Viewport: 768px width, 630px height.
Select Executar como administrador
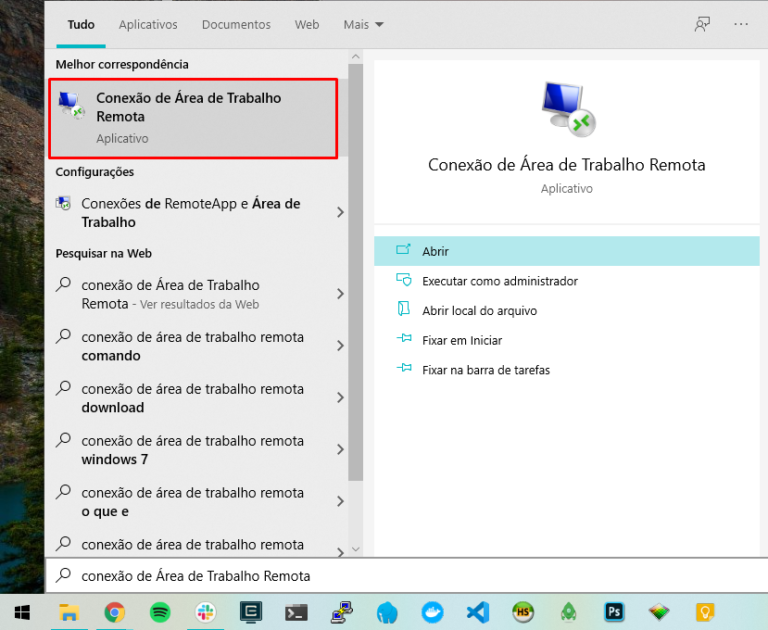(x=499, y=281)
